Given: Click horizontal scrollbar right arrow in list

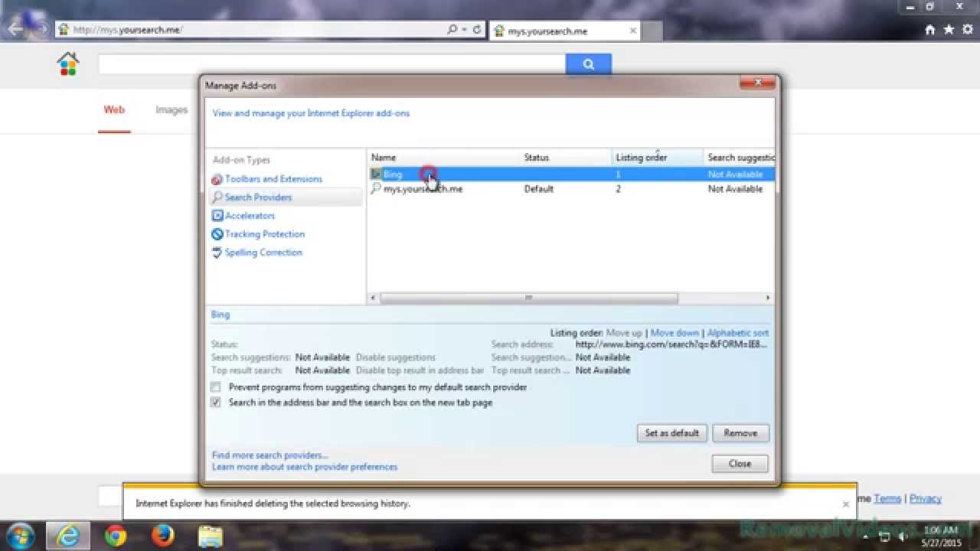Looking at the screenshot, I should click(768, 298).
